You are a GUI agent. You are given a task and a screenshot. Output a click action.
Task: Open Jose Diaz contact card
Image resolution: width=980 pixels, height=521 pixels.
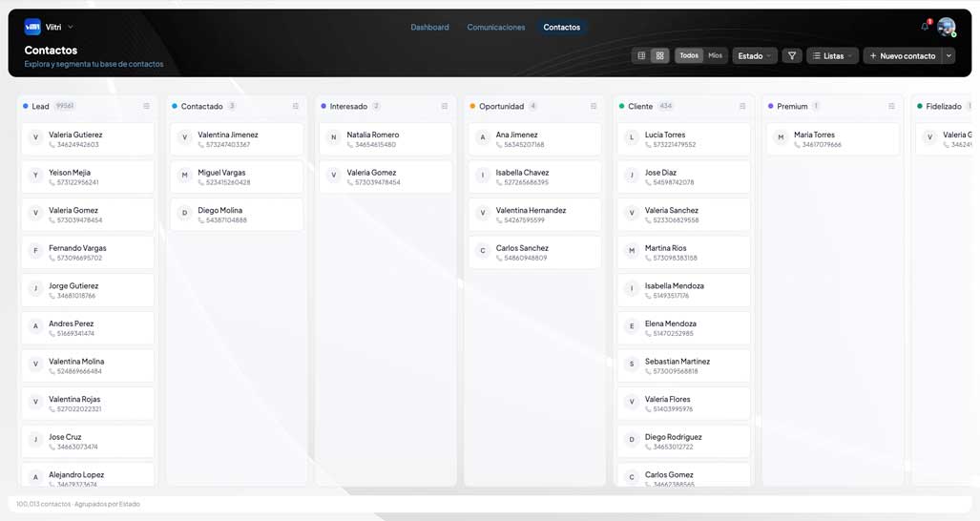pyautogui.click(x=684, y=177)
